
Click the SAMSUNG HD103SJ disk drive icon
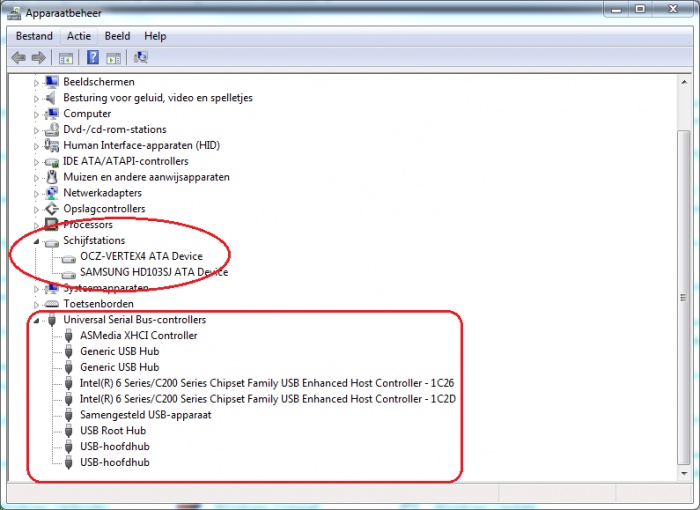pos(68,274)
